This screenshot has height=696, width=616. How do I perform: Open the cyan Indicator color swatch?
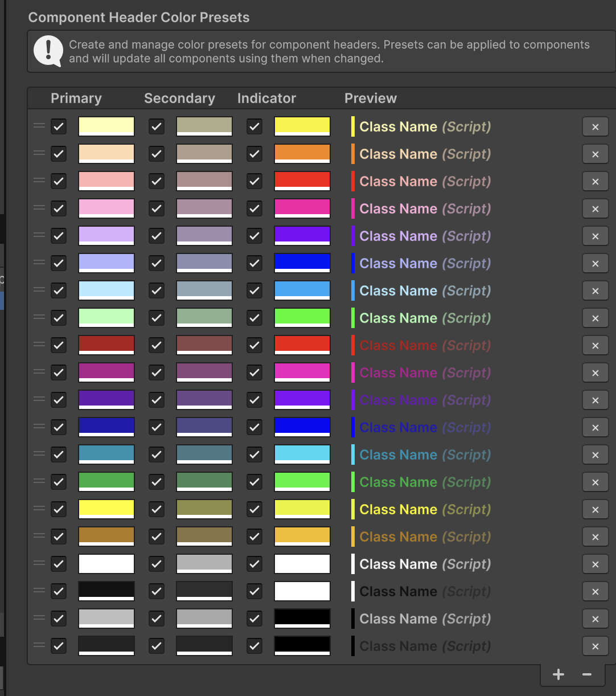tap(302, 455)
